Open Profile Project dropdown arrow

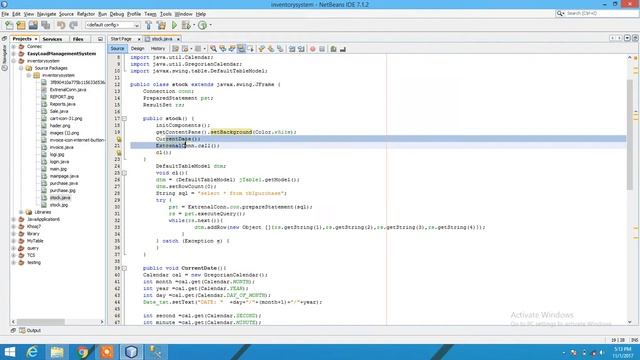pos(210,25)
